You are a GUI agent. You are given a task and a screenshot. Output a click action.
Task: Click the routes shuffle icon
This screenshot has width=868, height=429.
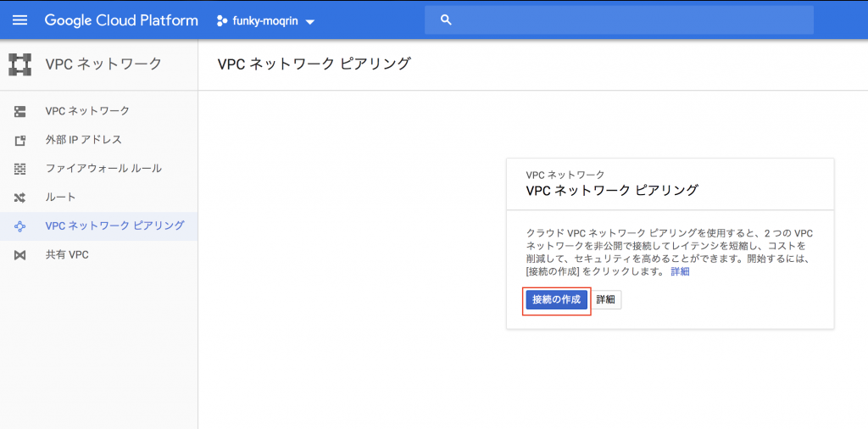tap(20, 198)
